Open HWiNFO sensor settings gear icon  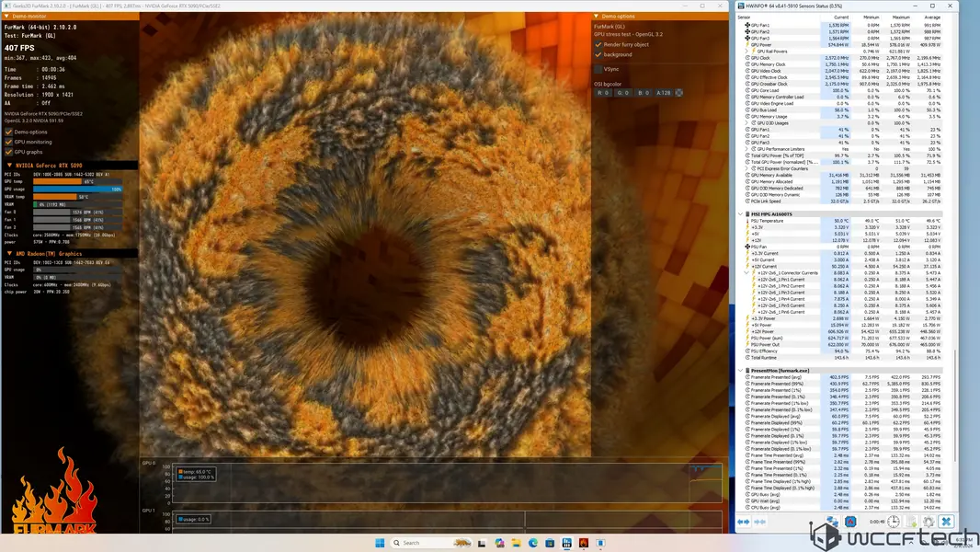click(929, 522)
